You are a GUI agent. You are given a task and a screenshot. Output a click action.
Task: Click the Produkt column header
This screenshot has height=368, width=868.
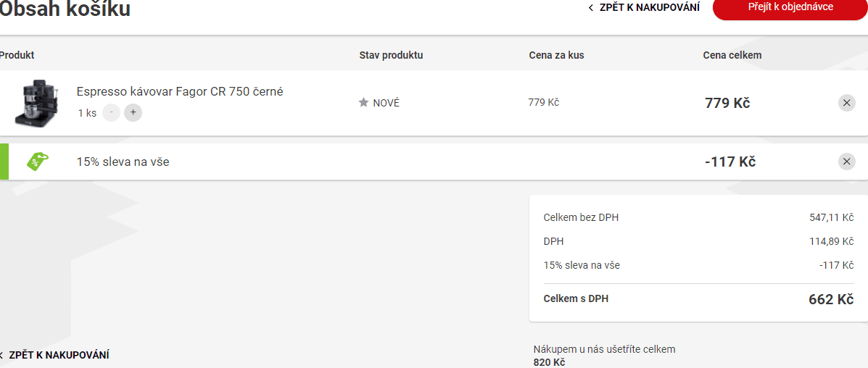(17, 55)
